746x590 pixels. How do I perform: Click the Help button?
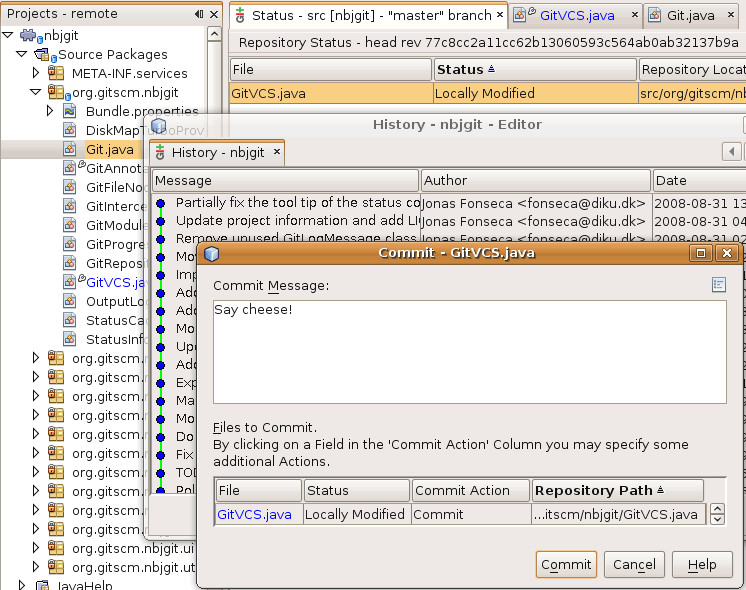(x=702, y=564)
